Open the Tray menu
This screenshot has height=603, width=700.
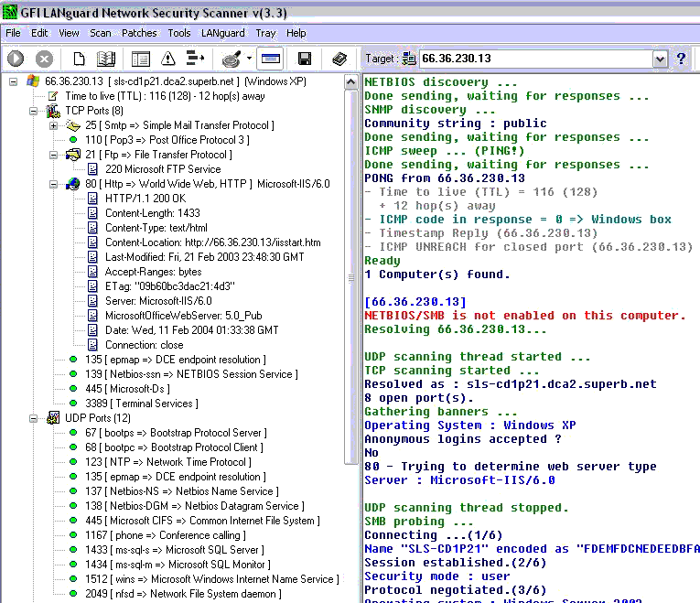coord(265,33)
